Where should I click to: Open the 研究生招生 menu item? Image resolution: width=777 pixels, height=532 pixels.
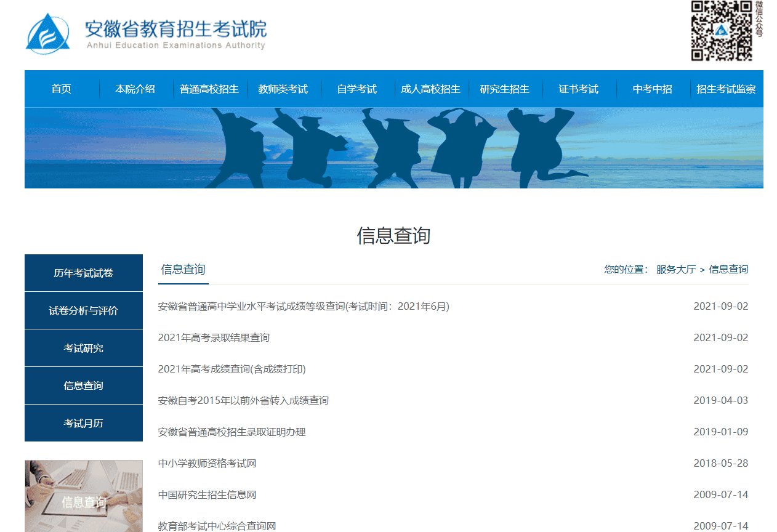click(x=505, y=89)
